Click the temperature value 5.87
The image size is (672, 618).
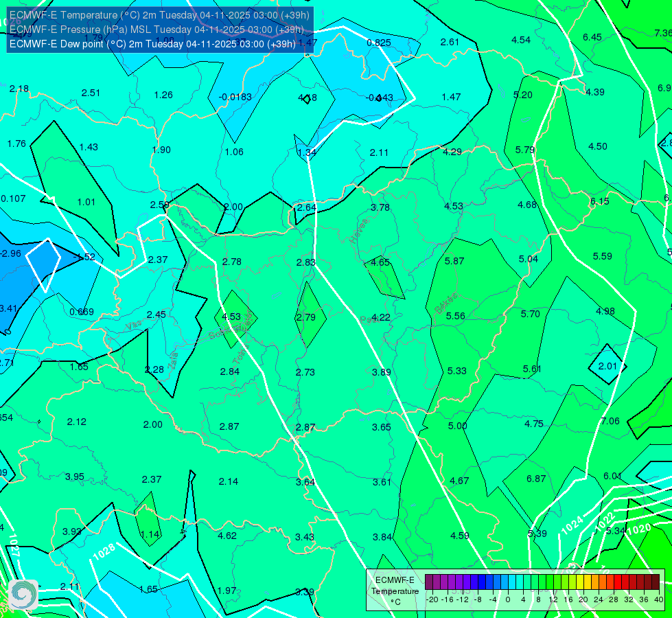point(454,261)
